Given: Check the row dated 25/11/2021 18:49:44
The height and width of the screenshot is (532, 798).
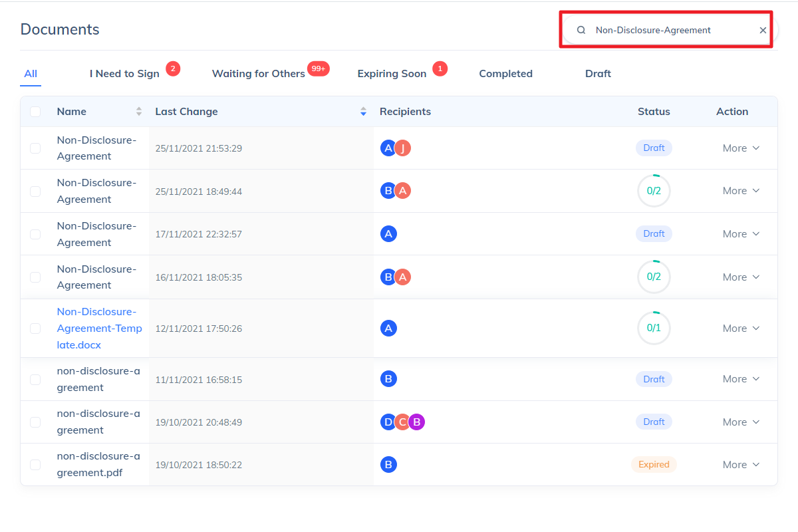Looking at the screenshot, I should [35, 191].
